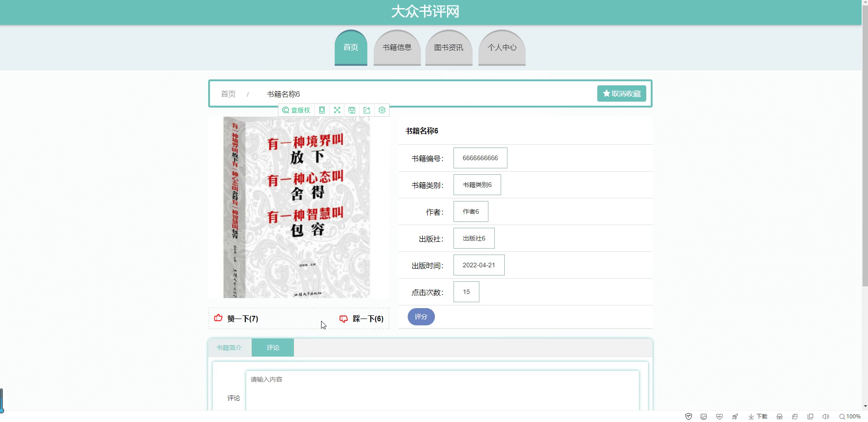Click the tablet view icon on image toolbar
This screenshot has height=422, width=868.
click(322, 110)
